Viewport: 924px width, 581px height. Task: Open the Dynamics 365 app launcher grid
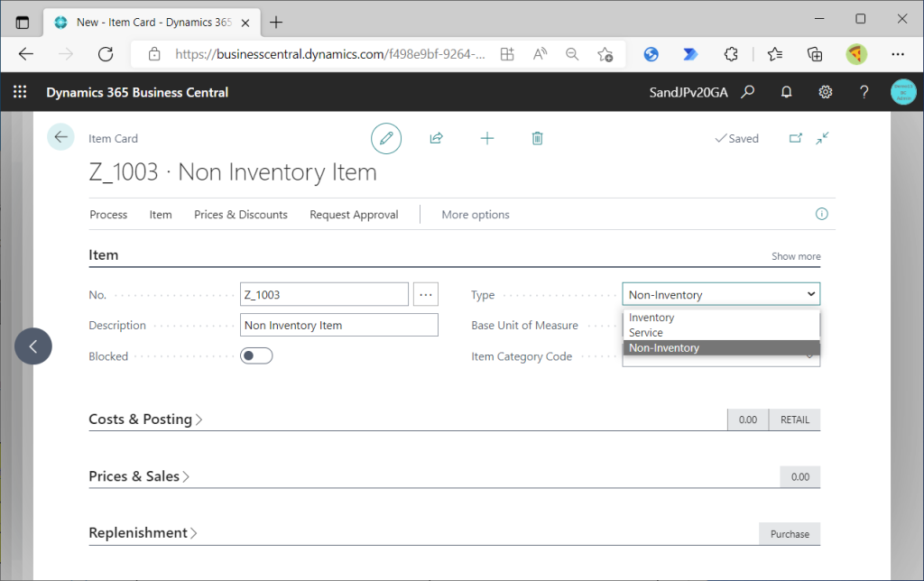click(20, 92)
